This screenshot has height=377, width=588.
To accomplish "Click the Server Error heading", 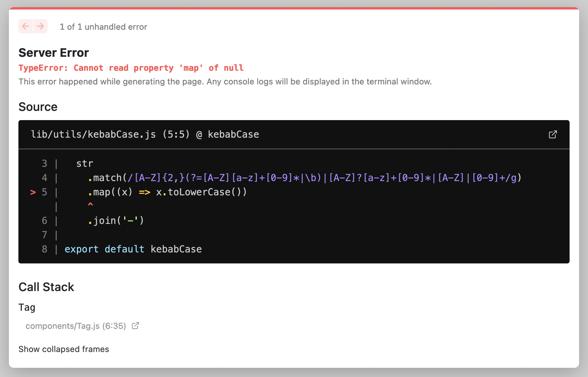I will tap(54, 53).
